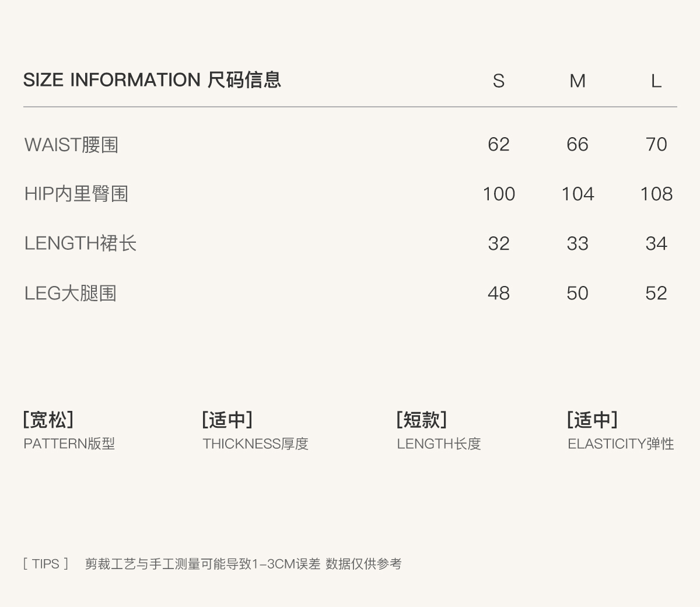Click [适中] above ELASTICITY弹性
This screenshot has width=700, height=607.
pyautogui.click(x=592, y=419)
